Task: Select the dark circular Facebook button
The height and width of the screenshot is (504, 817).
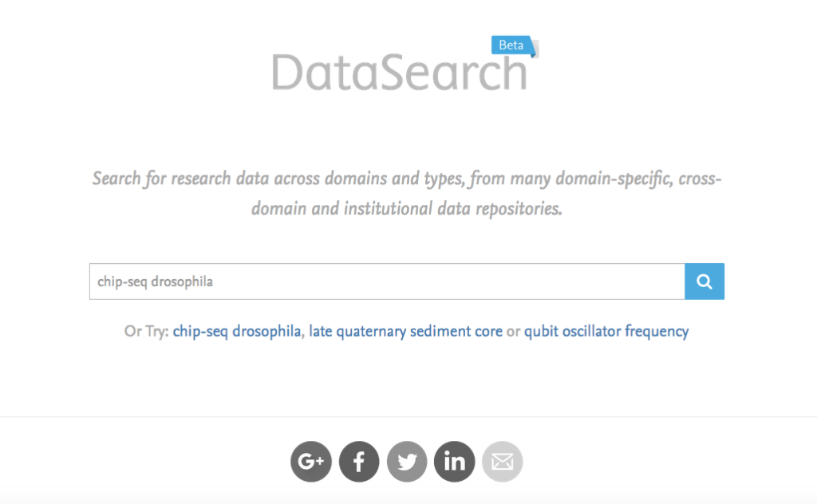Action: tap(359, 461)
